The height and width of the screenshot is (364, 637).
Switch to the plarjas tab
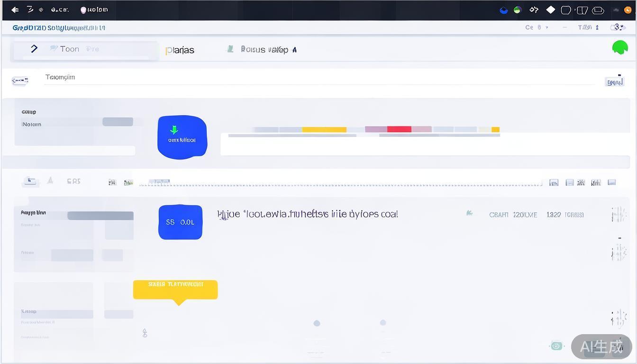click(180, 50)
